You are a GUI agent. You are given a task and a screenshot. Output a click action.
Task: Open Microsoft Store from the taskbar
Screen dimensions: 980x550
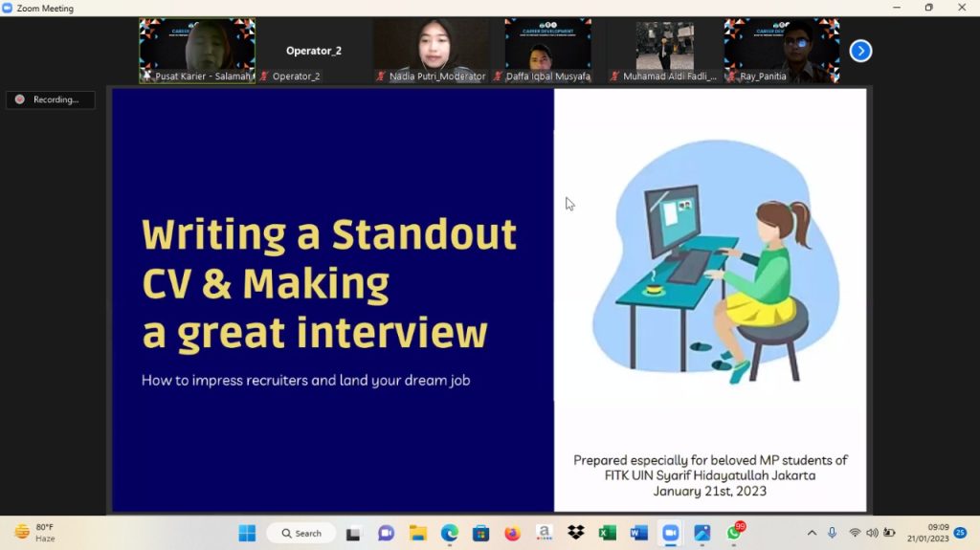coord(480,533)
